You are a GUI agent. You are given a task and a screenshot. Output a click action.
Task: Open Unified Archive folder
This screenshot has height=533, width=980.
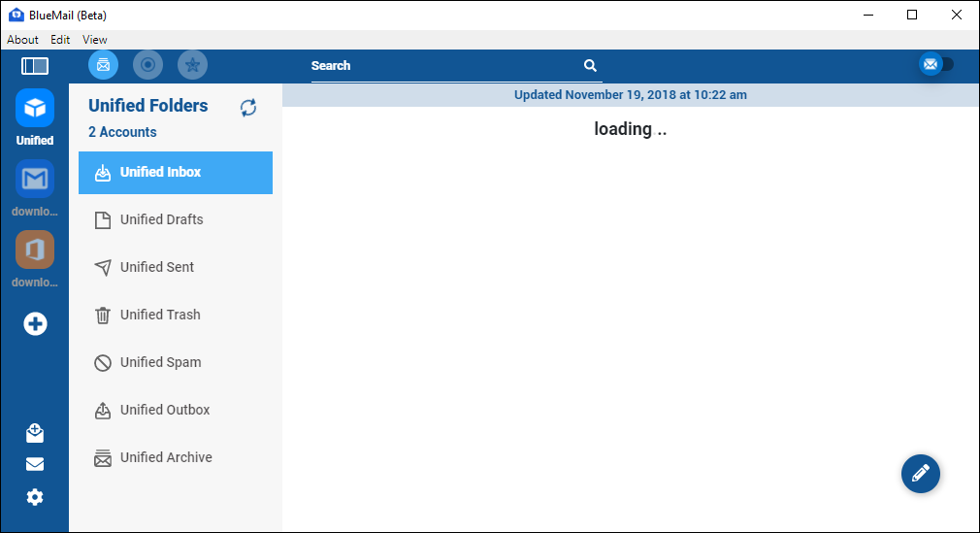(x=176, y=457)
